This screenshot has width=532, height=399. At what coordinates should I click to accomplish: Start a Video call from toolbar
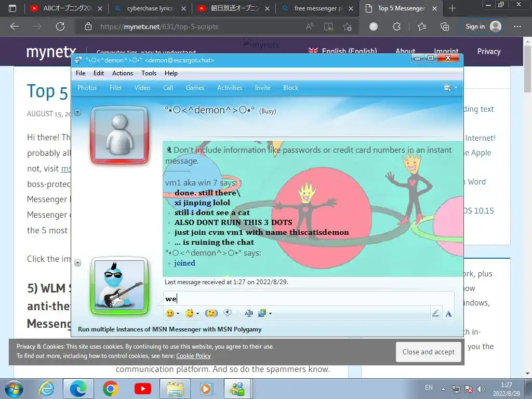[x=142, y=88]
